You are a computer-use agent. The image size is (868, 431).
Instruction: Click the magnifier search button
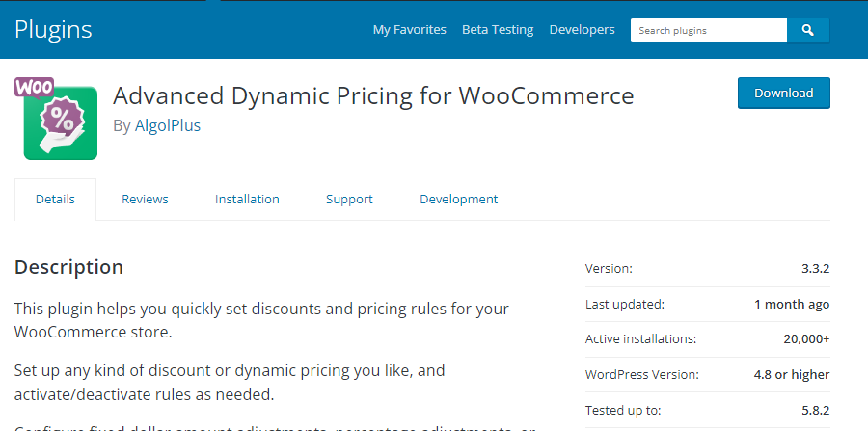pos(807,31)
